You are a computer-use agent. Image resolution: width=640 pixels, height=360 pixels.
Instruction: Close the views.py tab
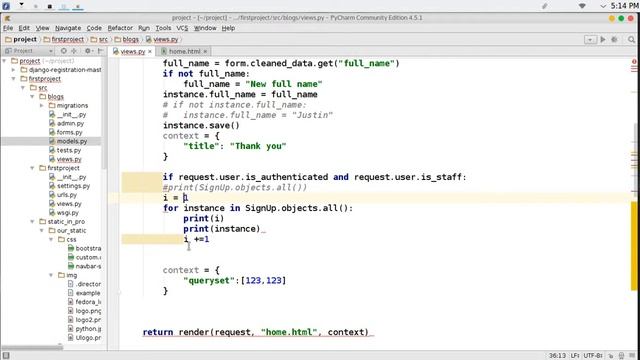click(x=150, y=51)
